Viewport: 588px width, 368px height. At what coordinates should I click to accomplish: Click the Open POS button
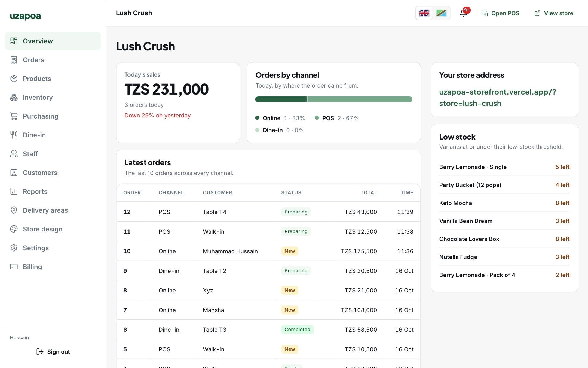coord(500,13)
